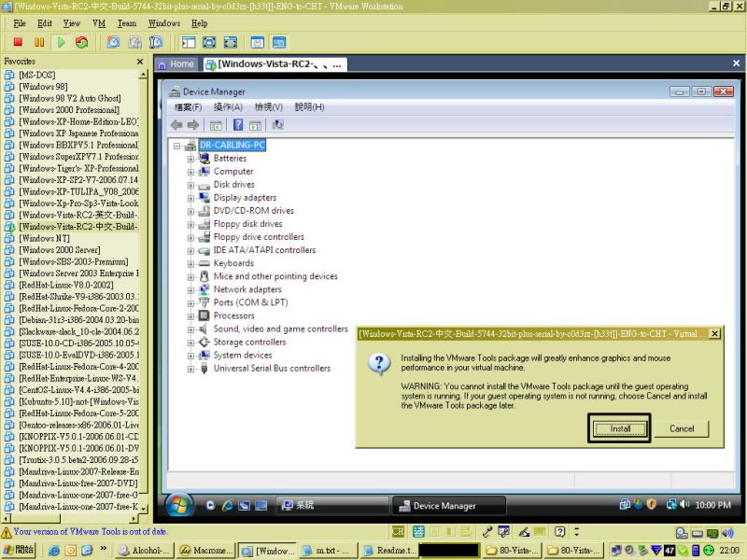This screenshot has width=747, height=560.
Task: Revert to snapshot using the middle snapshot icon
Action: (134, 42)
